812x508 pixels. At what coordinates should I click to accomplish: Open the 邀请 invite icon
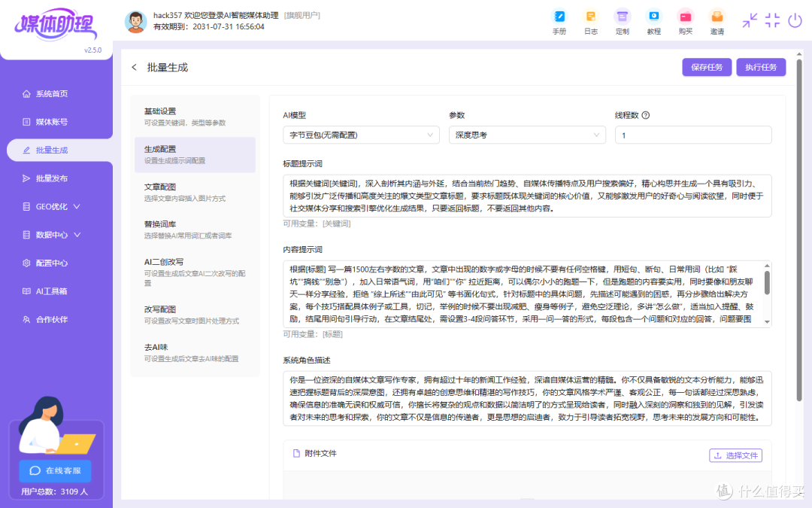[717, 17]
